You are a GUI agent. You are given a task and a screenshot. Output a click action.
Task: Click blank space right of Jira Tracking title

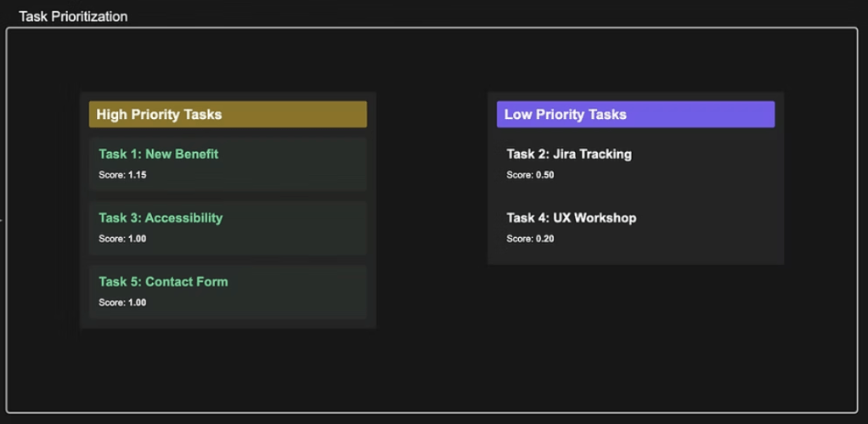(x=713, y=155)
